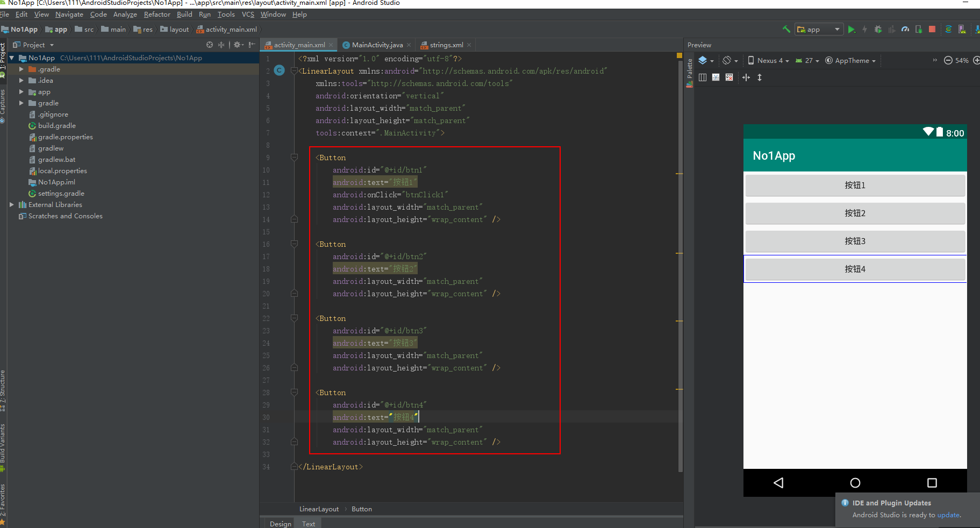Click the green Run app button
The width and height of the screenshot is (980, 528).
coord(851,30)
